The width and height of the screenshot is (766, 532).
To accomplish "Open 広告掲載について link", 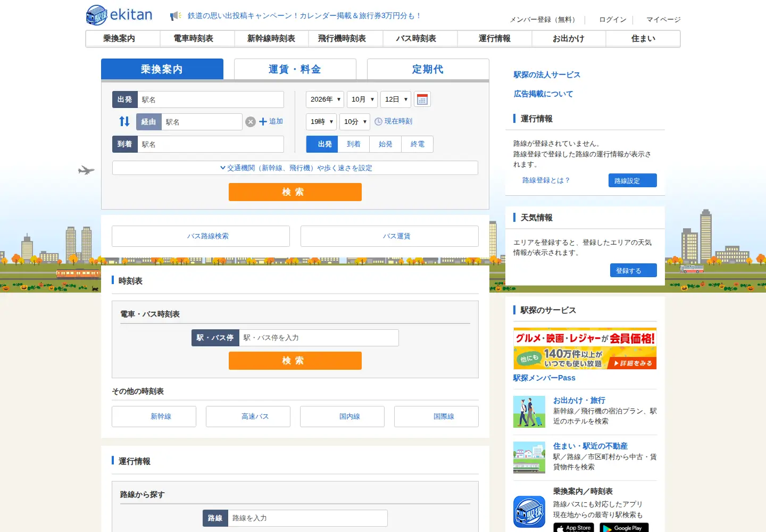I will tap(543, 94).
